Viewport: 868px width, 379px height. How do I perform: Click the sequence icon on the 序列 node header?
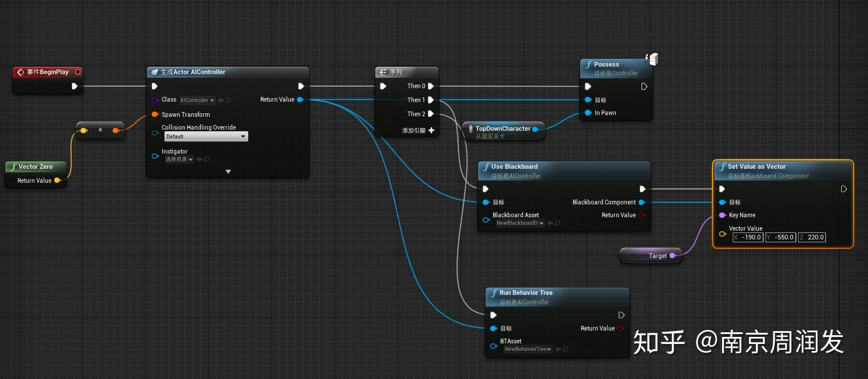(x=382, y=71)
